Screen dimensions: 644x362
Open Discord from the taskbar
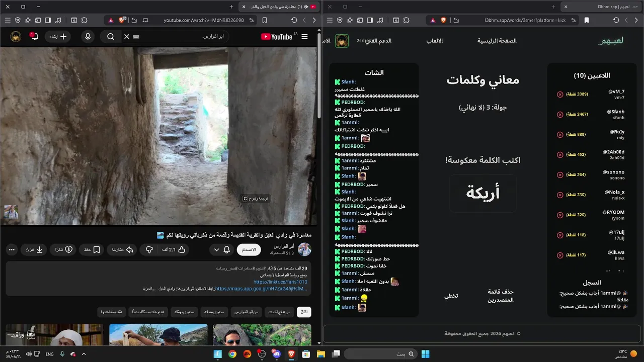pos(277,354)
